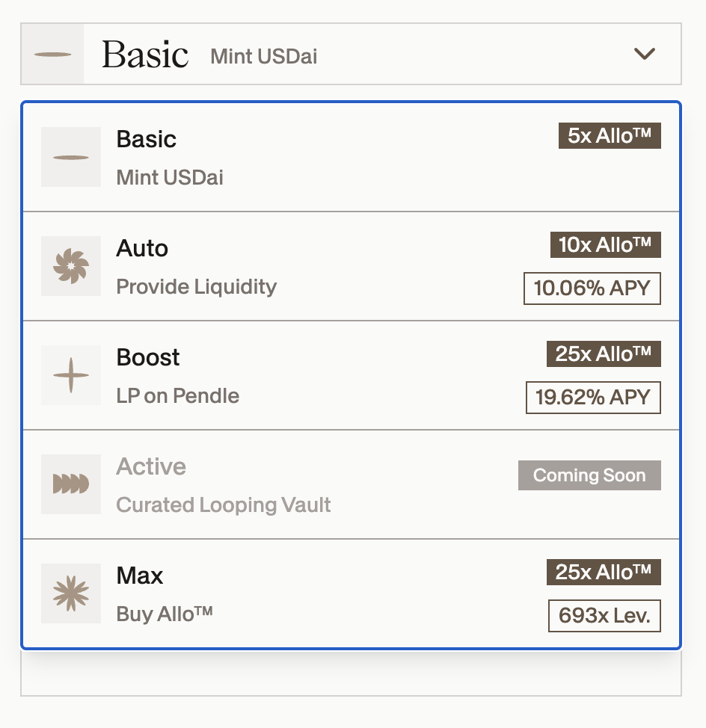Pick the Max option
The width and height of the screenshot is (706, 728).
click(x=299, y=594)
